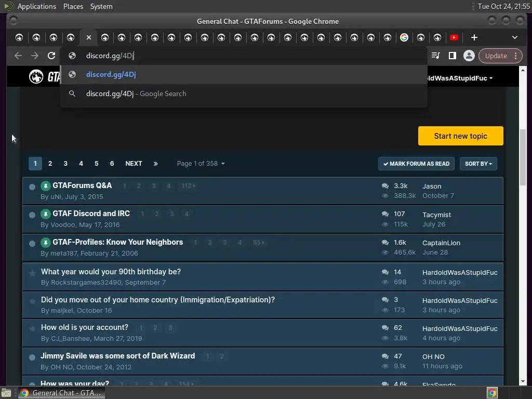Select General Chat taskbar window button
The width and height of the screenshot is (532, 399).
61,393
